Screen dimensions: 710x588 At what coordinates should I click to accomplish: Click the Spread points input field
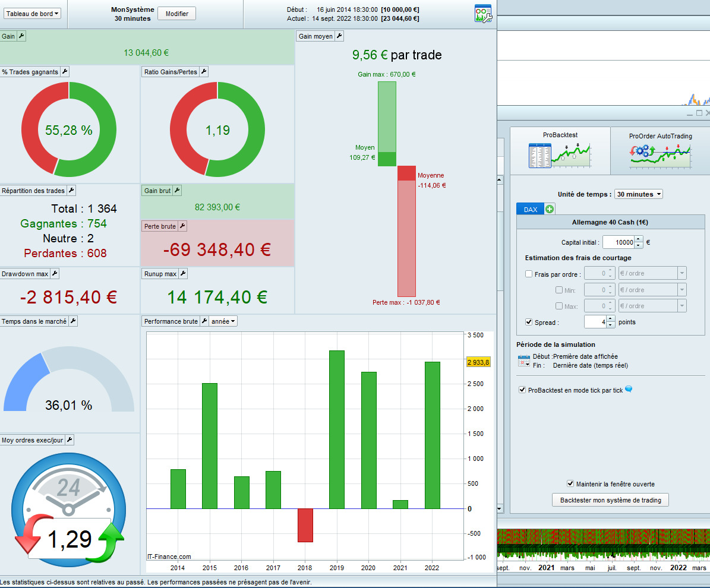click(595, 322)
